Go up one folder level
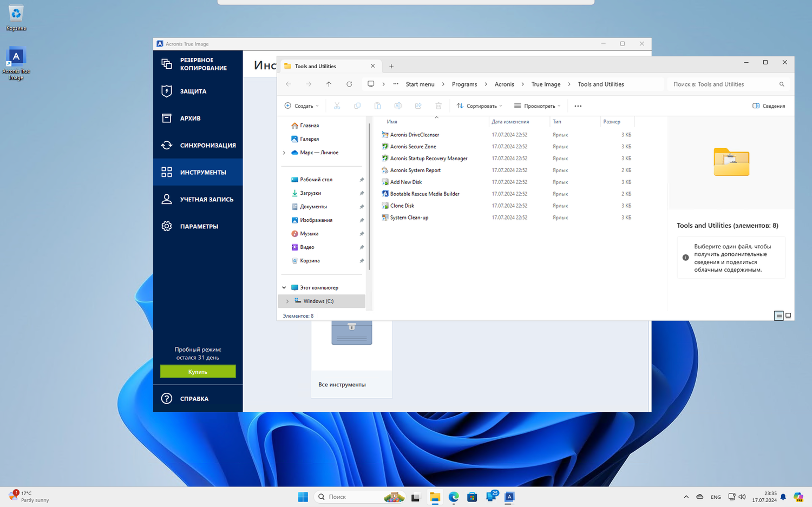 [329, 84]
